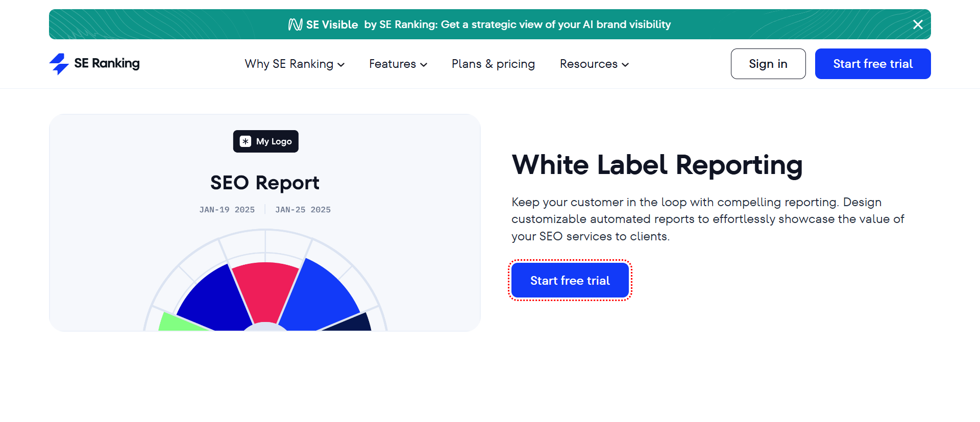Click the SE Ranking lightning logo icon

point(59,64)
